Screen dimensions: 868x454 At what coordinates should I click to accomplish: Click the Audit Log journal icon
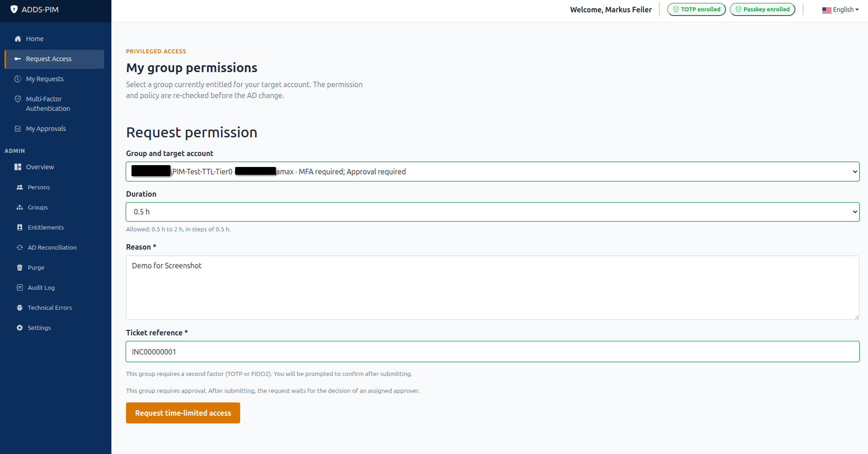pyautogui.click(x=20, y=287)
